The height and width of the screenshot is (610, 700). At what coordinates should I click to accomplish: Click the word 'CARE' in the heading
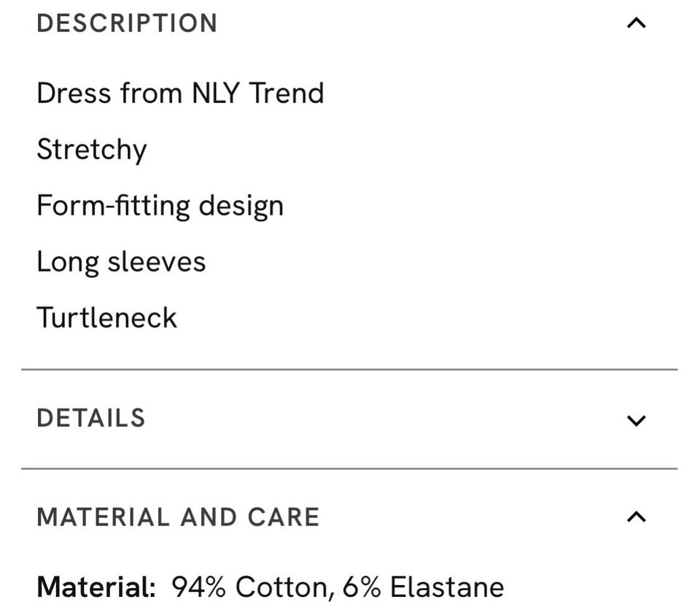pos(284,517)
